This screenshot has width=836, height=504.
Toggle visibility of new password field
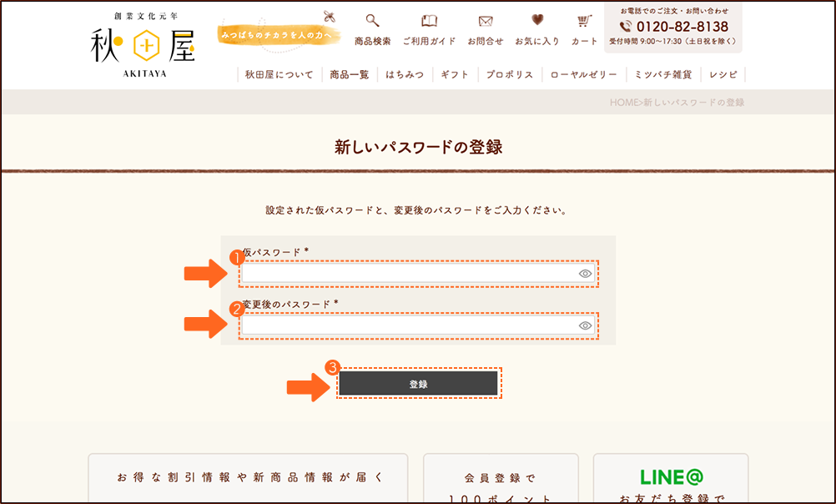point(585,325)
